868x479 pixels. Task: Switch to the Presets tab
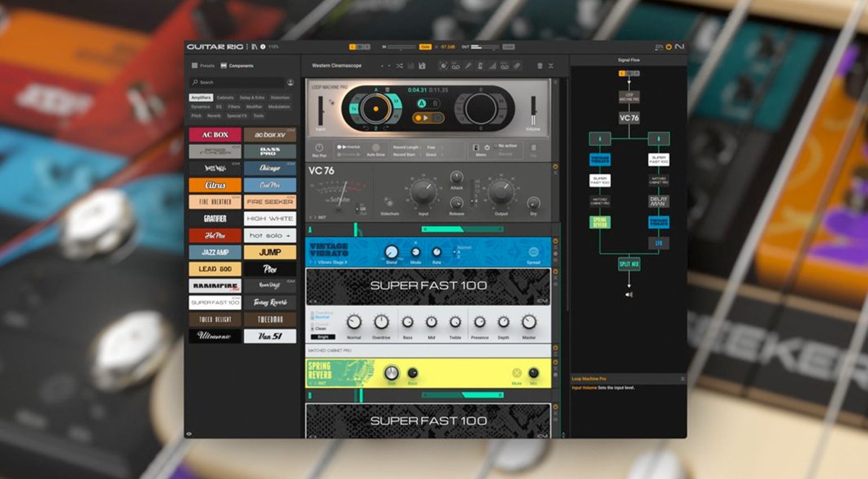coord(206,66)
